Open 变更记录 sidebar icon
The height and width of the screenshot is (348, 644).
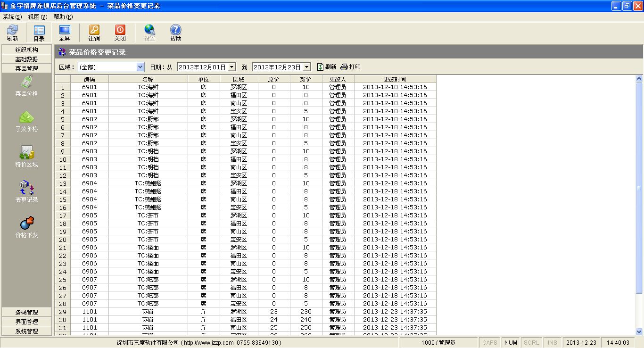tap(26, 192)
